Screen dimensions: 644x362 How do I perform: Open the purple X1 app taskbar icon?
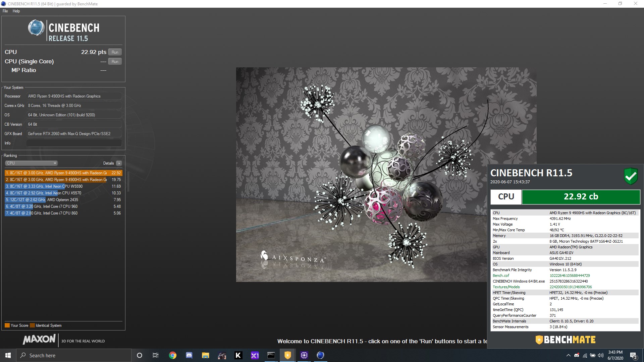[x=255, y=355]
